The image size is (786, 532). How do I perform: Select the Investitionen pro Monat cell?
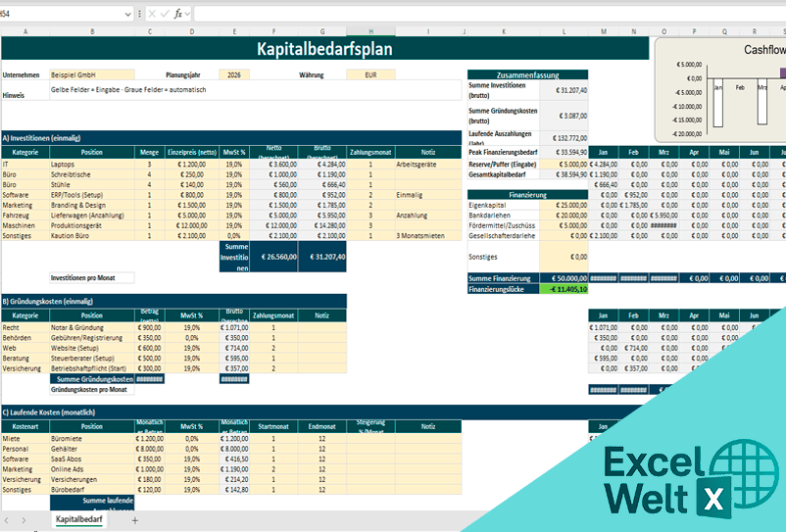coord(92,277)
